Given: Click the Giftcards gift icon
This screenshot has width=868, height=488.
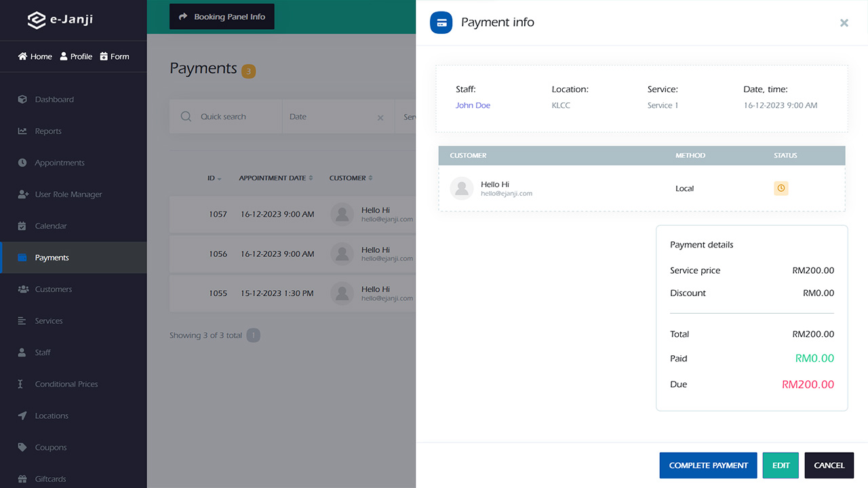Looking at the screenshot, I should pyautogui.click(x=22, y=479).
